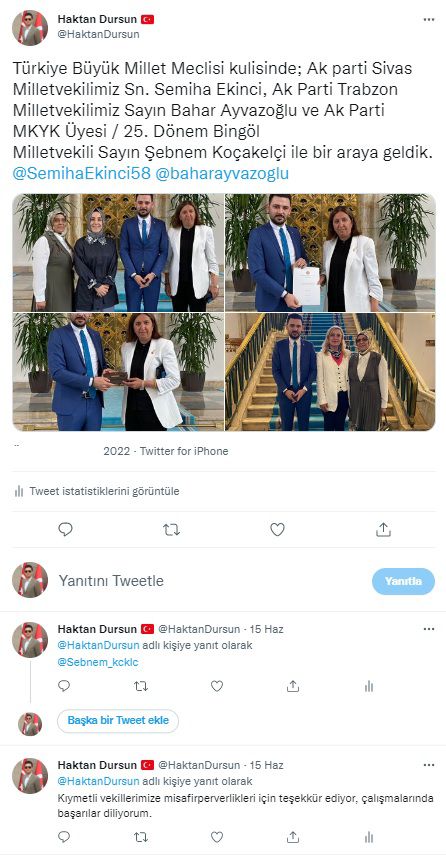Open the @Sebnem_kcklc mention link

point(98,662)
